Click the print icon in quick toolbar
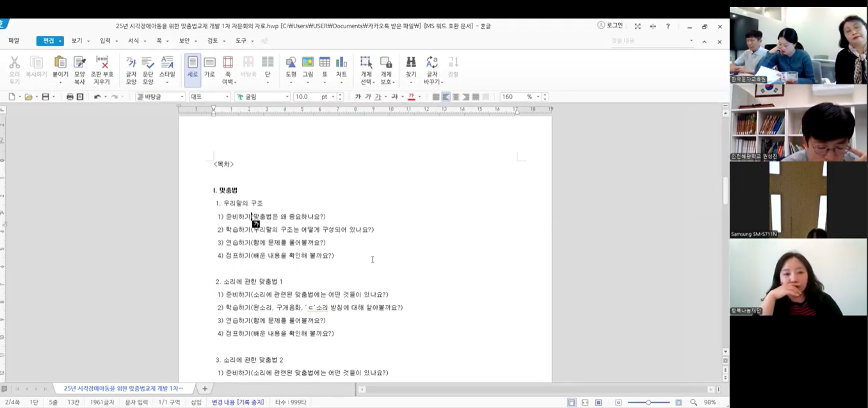Image resolution: width=868 pixels, height=408 pixels. 70,97
